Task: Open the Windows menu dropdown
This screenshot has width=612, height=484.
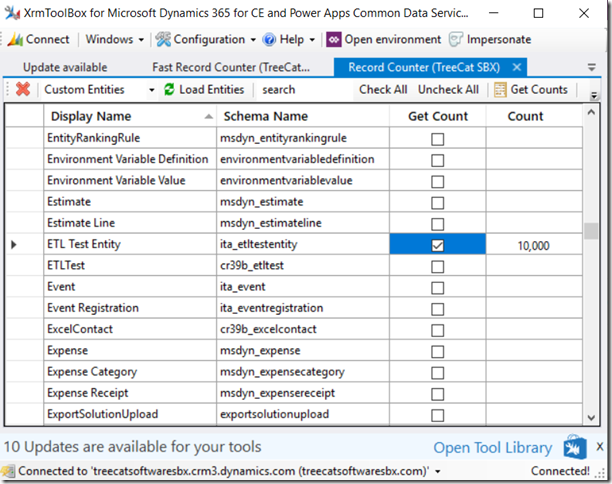Action: coord(141,40)
